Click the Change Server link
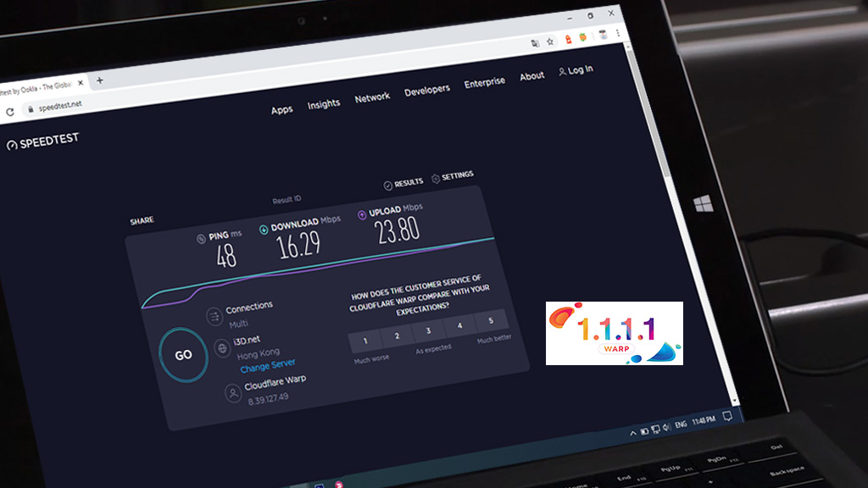 [x=267, y=366]
